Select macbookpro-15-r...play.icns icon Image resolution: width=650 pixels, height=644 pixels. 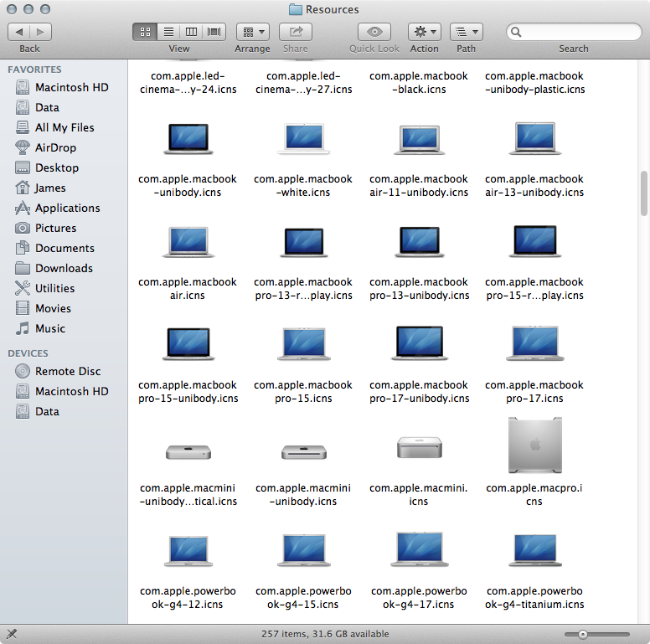pos(534,241)
